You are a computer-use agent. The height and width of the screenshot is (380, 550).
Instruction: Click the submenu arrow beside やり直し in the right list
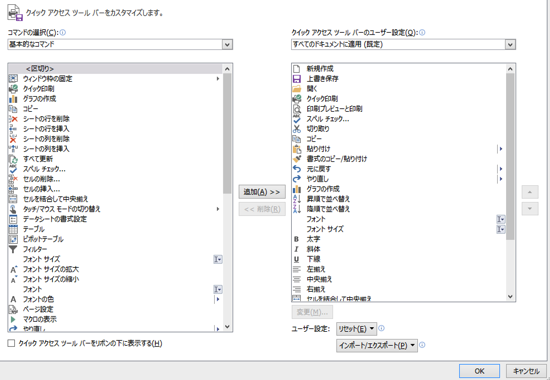[501, 179]
